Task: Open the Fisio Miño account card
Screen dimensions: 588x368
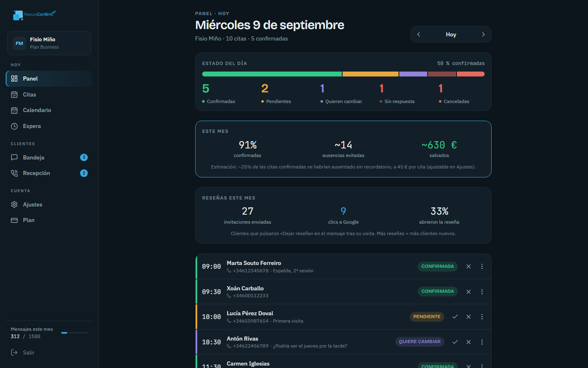Action: click(x=49, y=43)
